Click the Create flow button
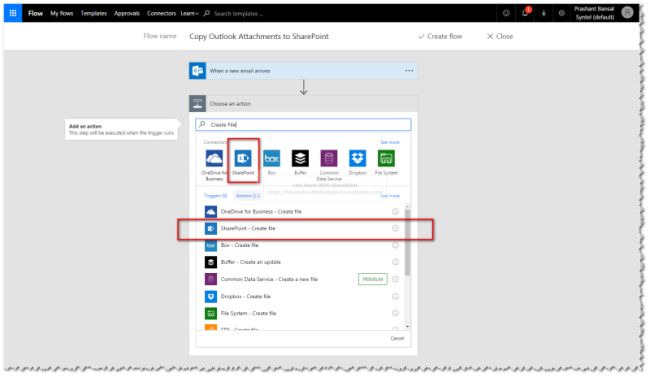650x377 pixels. coord(440,36)
